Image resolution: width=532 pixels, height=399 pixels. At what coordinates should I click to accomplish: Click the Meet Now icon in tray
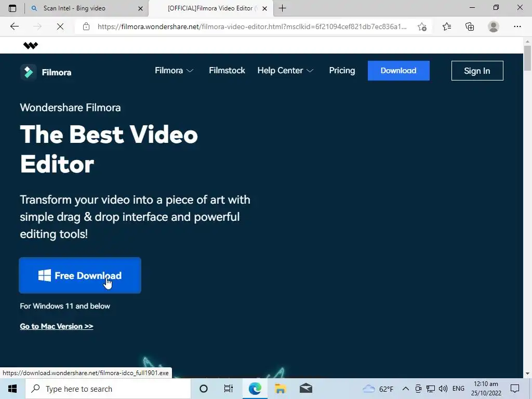tap(418, 389)
